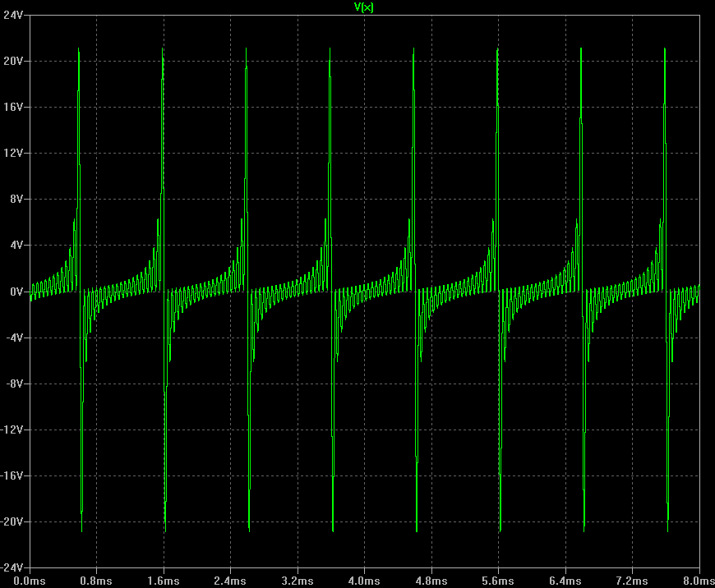715x588 pixels.
Task: Click the 20V vertical axis label
Action: point(13,61)
